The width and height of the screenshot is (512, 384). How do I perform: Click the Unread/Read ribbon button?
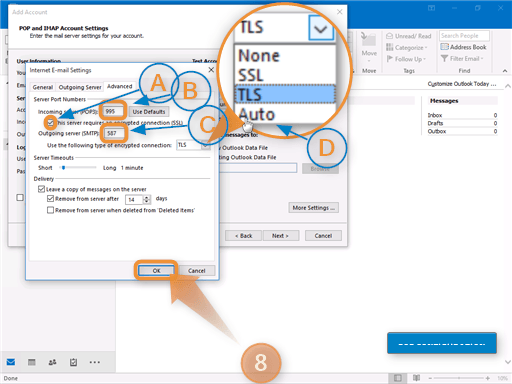(409, 36)
